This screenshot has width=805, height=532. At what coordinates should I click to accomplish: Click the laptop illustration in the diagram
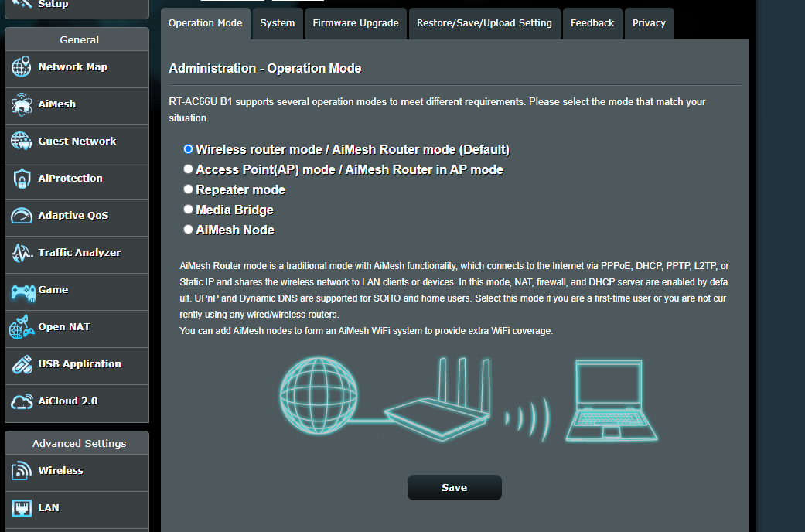point(612,401)
